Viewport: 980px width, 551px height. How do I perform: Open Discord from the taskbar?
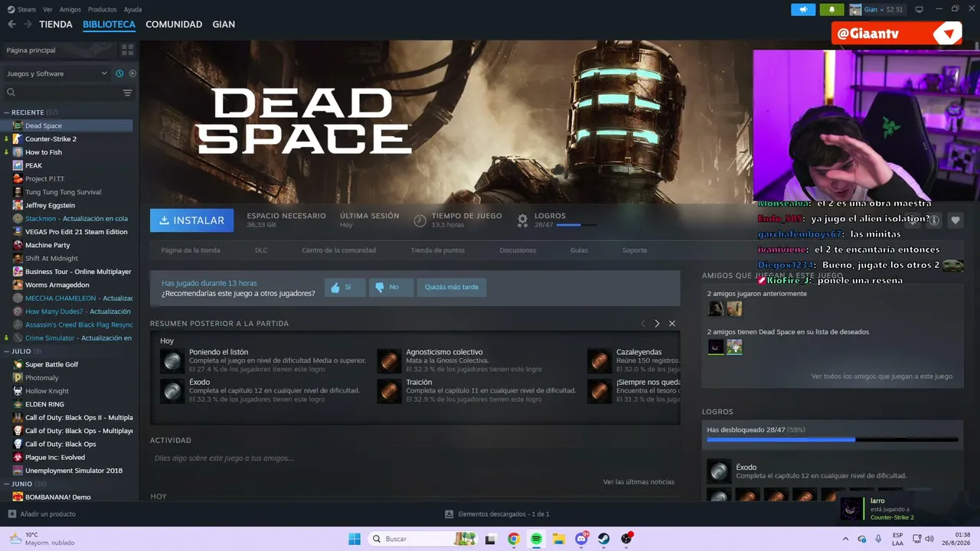[581, 539]
